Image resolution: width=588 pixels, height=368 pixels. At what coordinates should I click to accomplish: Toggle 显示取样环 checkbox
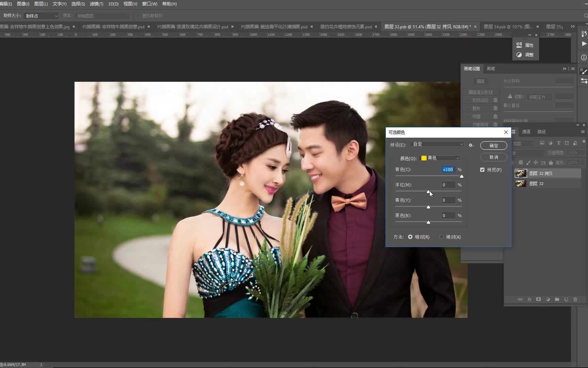click(138, 16)
